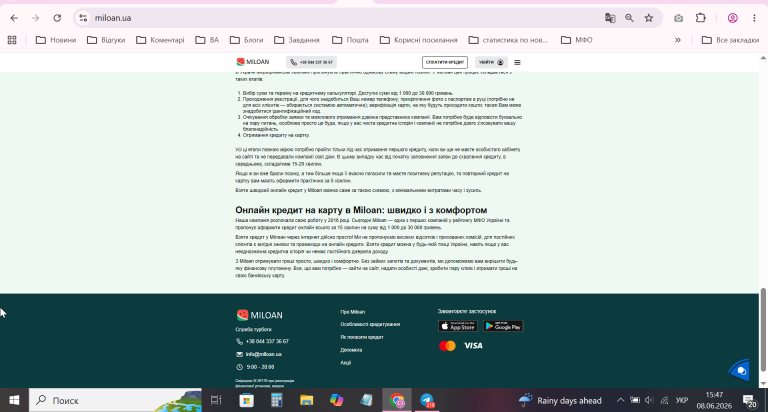
Task: Open Task View on the taskbar
Action: [216, 400]
